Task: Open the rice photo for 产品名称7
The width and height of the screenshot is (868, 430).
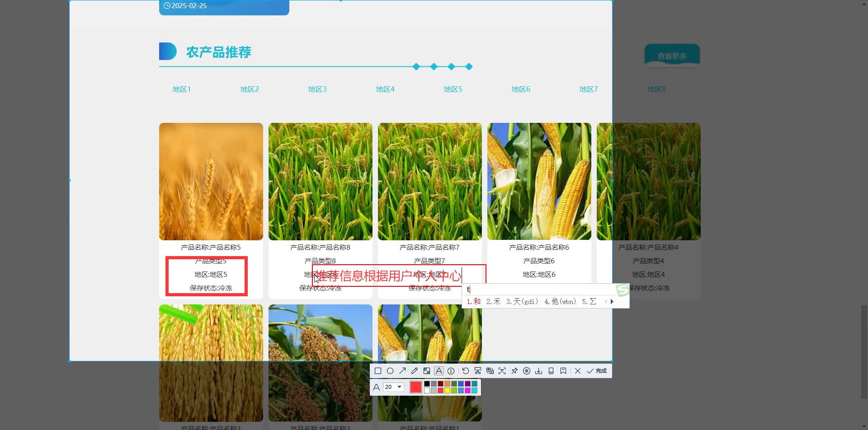Action: 430,182
